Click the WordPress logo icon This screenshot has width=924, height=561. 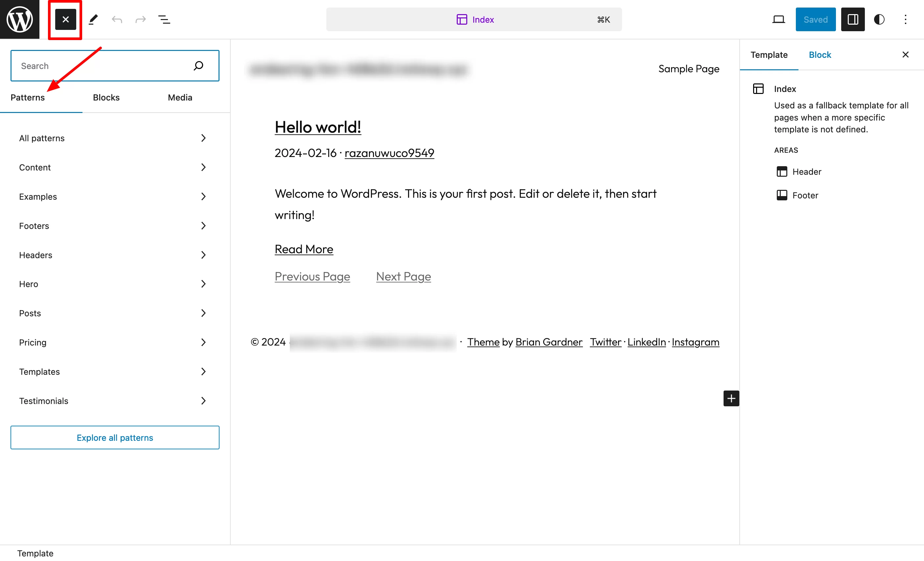coord(19,19)
